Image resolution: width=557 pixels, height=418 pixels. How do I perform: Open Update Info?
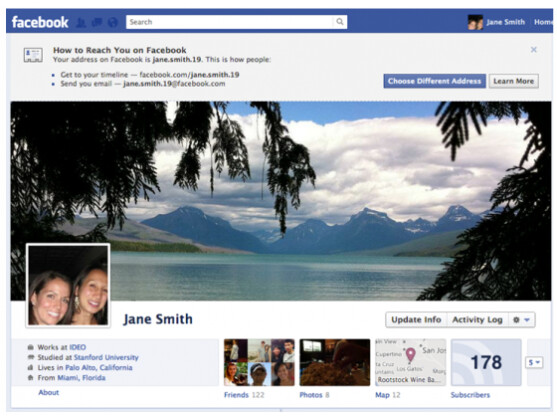(416, 320)
